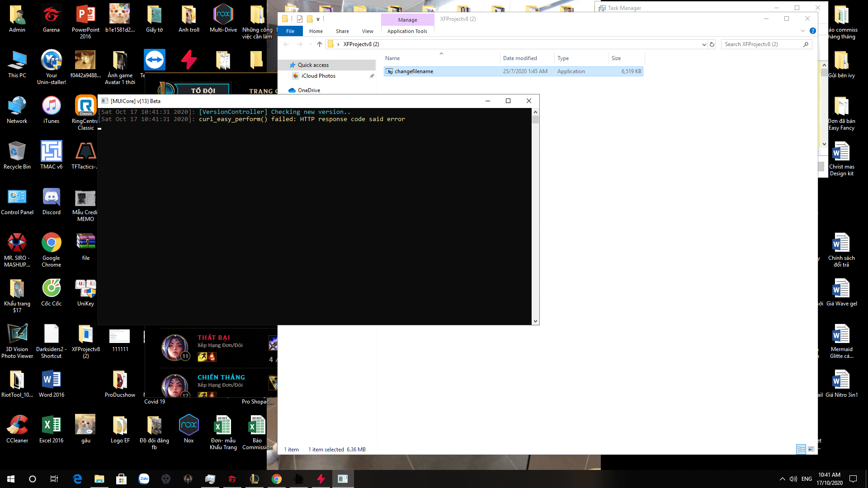Screen dimensions: 868x488
Task: Open the Quick Access Toolbar customize dropdown
Action: coord(318,19)
